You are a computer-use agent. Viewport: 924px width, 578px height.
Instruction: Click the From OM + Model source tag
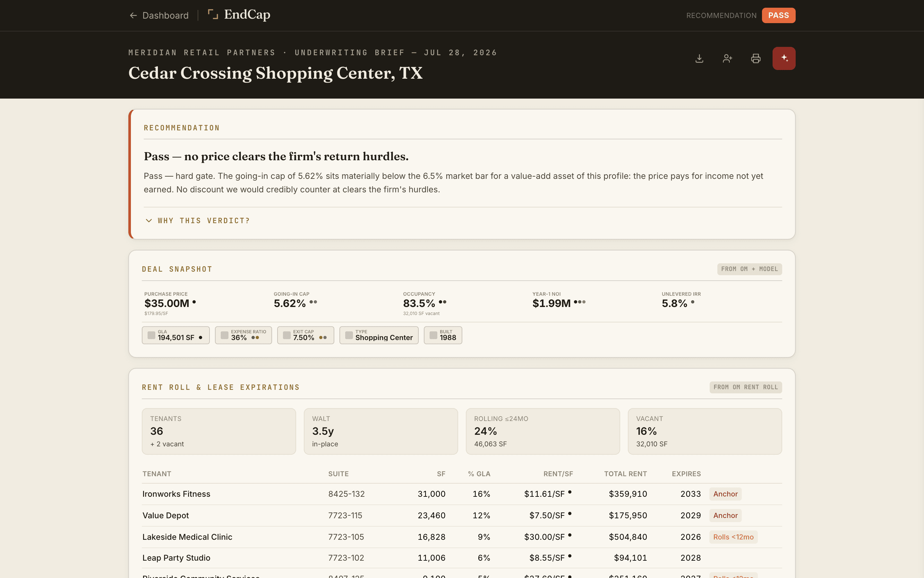[749, 269]
